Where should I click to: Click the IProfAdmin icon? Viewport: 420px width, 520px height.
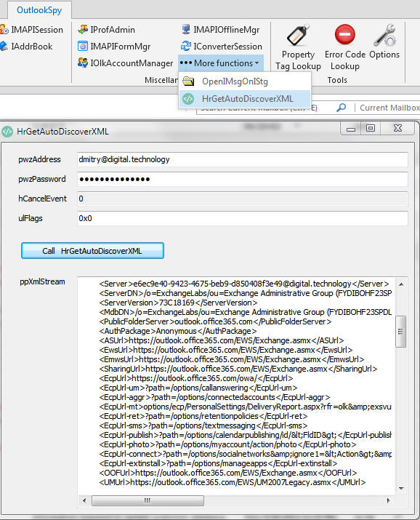(x=83, y=29)
